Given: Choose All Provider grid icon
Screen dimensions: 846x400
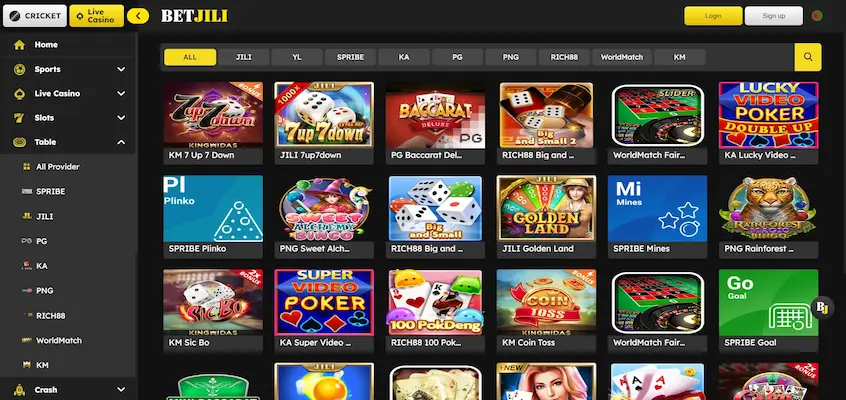Looking at the screenshot, I should 26,167.
